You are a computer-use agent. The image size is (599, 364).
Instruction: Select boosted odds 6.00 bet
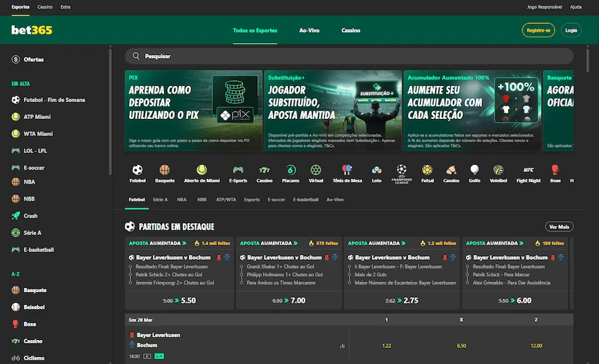click(x=515, y=301)
